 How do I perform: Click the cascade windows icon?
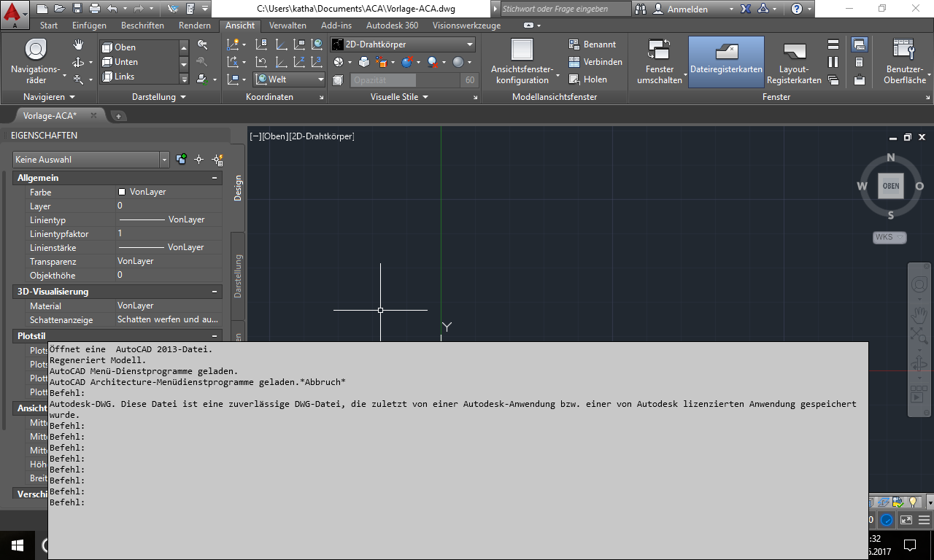pos(833,79)
